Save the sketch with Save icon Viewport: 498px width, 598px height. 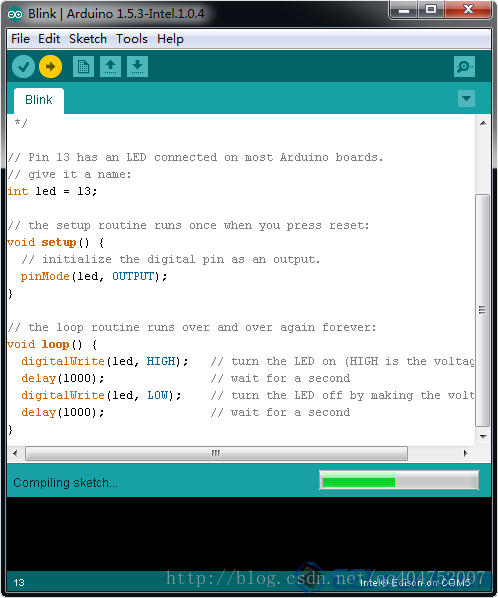tap(137, 67)
